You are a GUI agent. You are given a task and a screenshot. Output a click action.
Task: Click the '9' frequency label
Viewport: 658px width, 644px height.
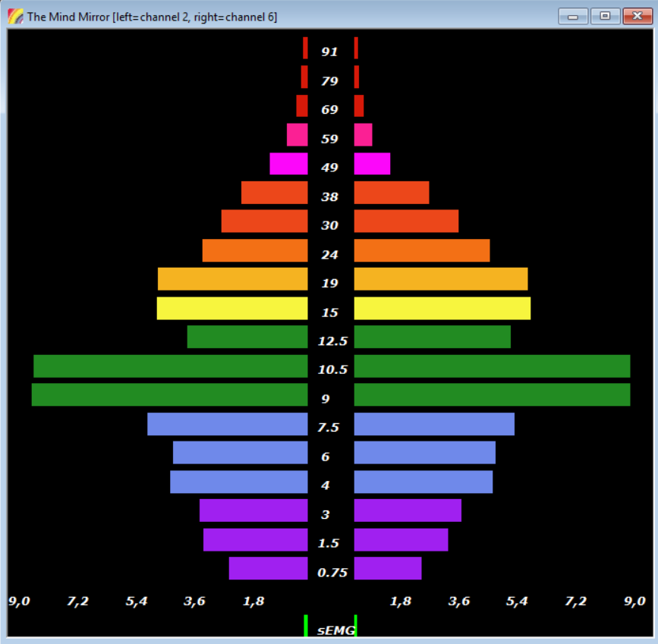(x=326, y=399)
